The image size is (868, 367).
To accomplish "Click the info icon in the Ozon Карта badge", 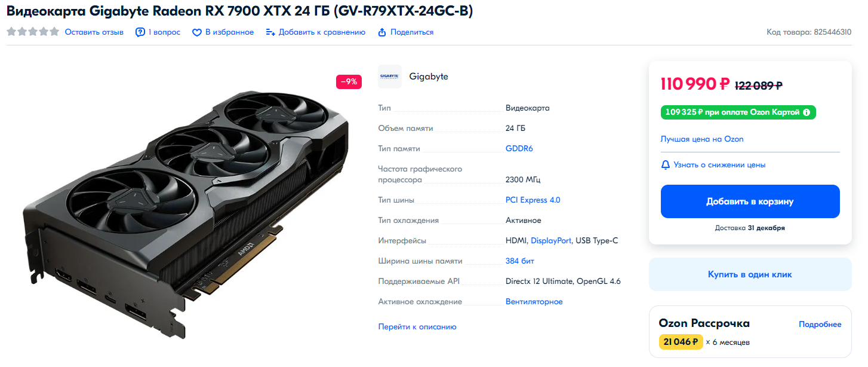I will (x=807, y=112).
